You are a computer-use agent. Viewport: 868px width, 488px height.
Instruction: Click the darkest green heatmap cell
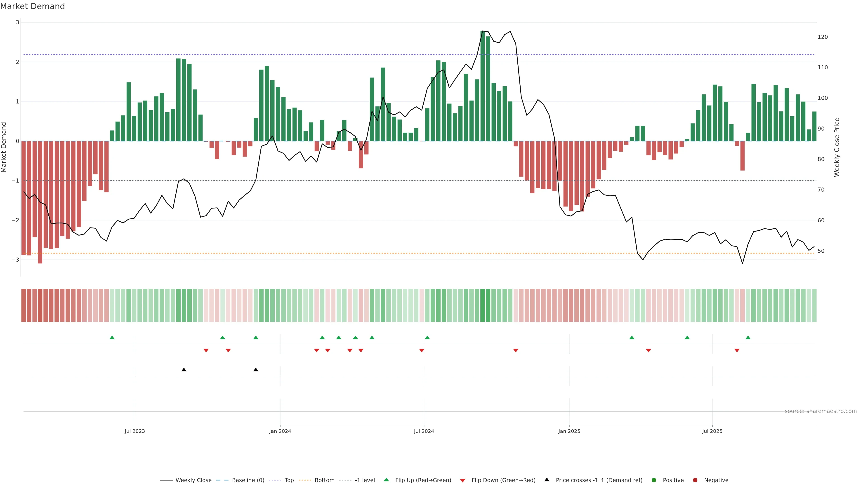pyautogui.click(x=483, y=305)
